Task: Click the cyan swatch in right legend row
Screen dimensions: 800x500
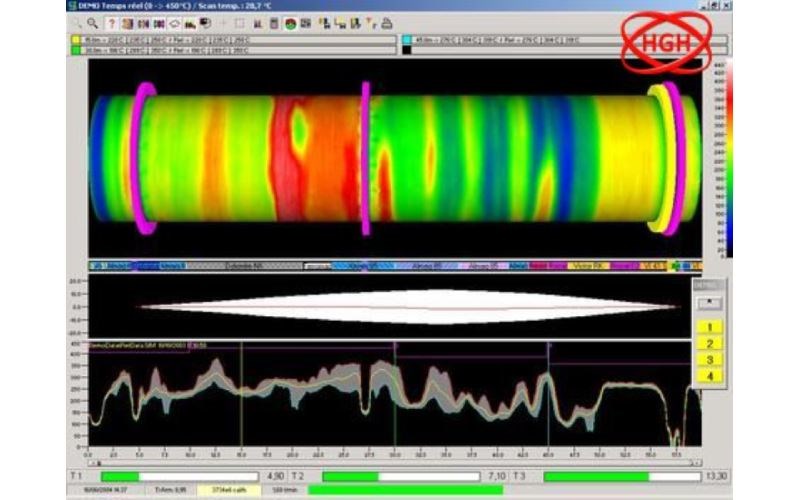Action: pos(407,39)
